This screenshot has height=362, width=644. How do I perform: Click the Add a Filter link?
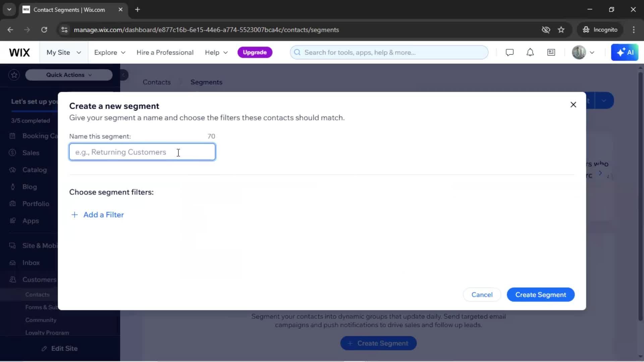tap(103, 215)
